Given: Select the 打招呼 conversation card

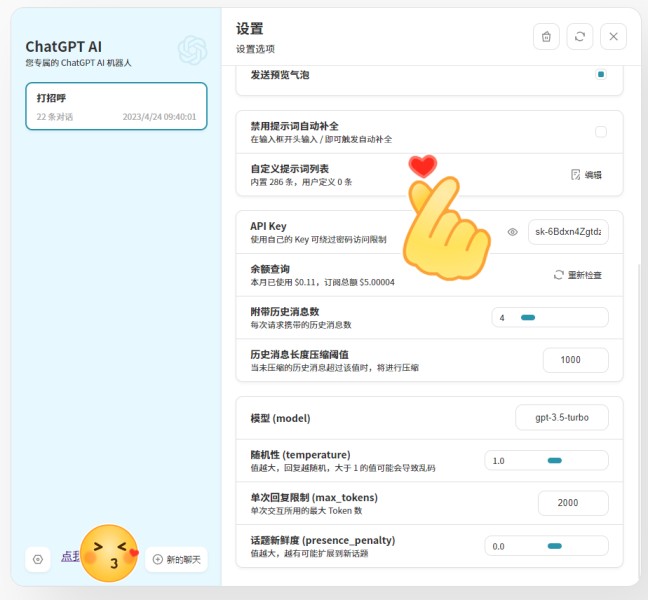Looking at the screenshot, I should pyautogui.click(x=116, y=106).
